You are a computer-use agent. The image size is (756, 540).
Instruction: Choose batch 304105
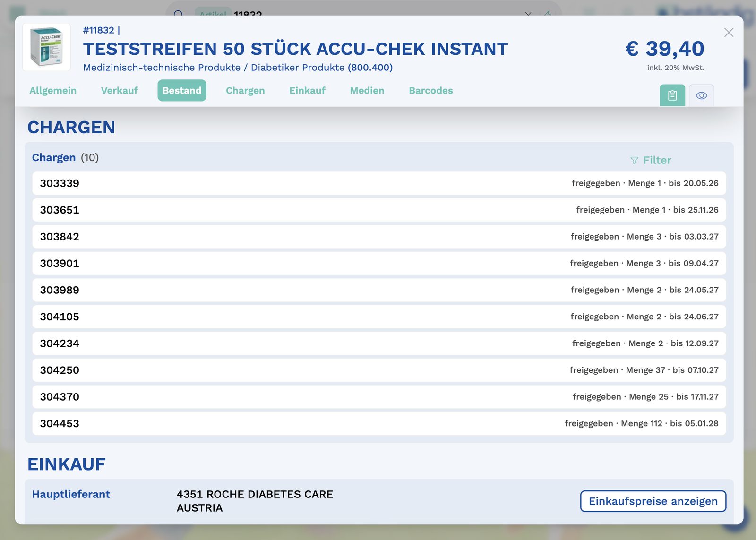point(379,317)
